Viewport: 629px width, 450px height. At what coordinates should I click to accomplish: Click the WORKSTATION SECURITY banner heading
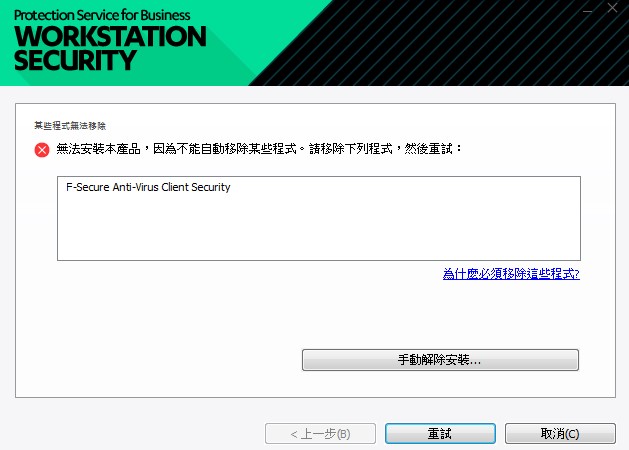(110, 48)
